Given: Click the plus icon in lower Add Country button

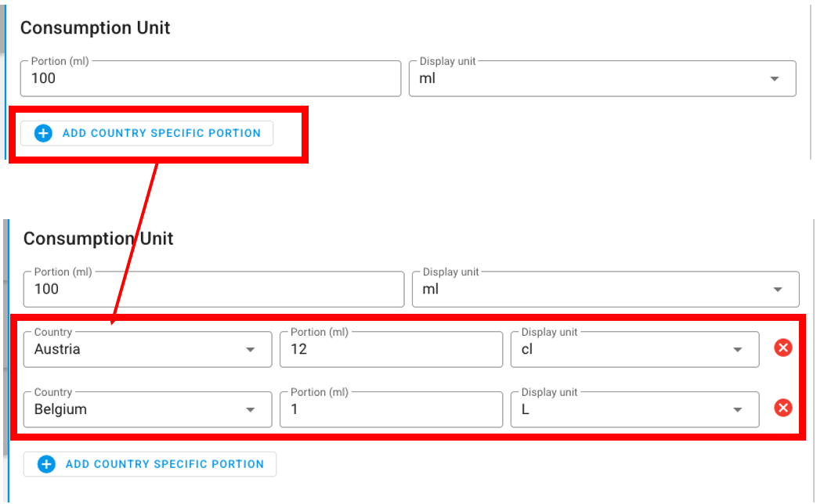Looking at the screenshot, I should coord(46,464).
